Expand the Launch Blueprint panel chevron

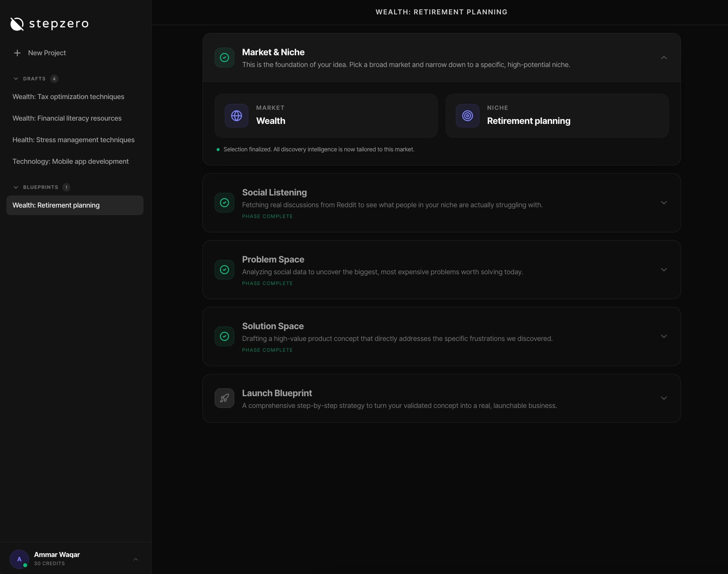[x=664, y=398]
